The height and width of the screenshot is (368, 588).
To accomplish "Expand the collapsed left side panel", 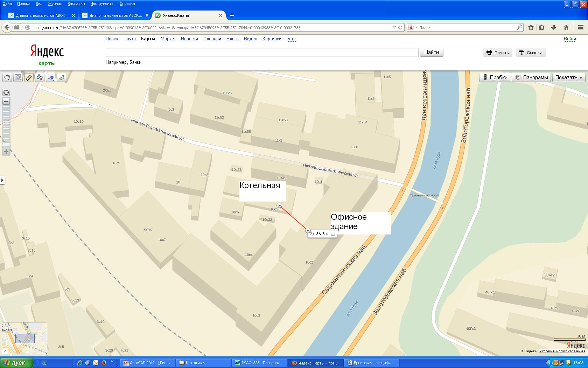I will (2, 180).
